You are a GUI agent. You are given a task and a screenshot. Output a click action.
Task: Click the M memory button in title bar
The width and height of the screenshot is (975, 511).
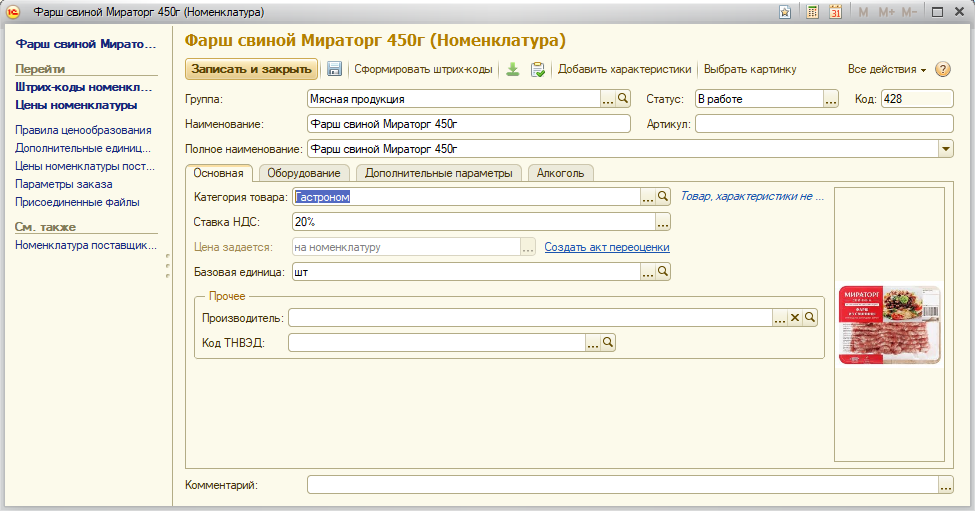point(863,12)
